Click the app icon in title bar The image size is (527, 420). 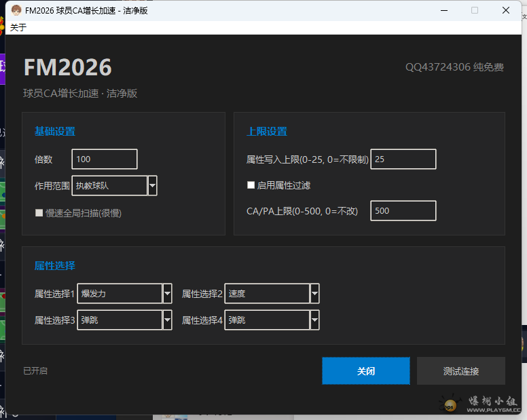(16, 10)
